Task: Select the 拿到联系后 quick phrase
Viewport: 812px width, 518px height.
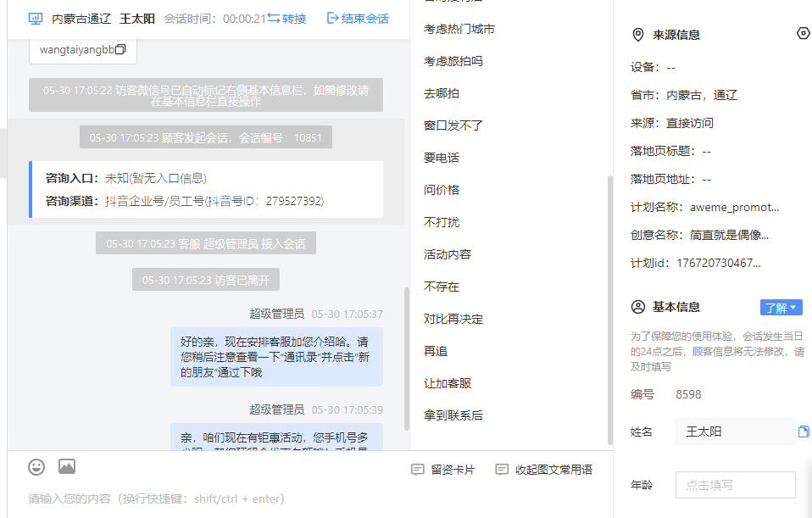Action: 453,415
